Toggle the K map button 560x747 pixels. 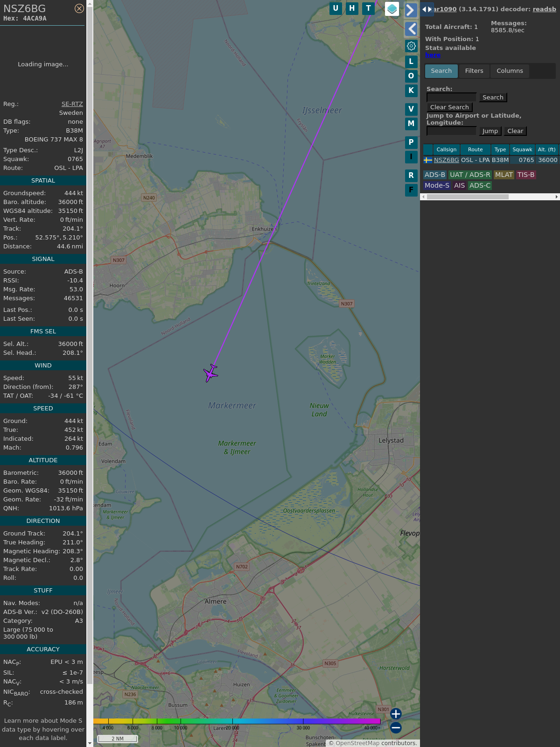pyautogui.click(x=411, y=91)
